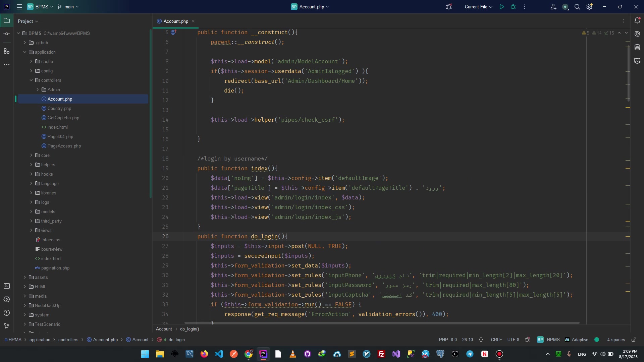
Task: Click the Run green play button
Action: click(x=502, y=7)
